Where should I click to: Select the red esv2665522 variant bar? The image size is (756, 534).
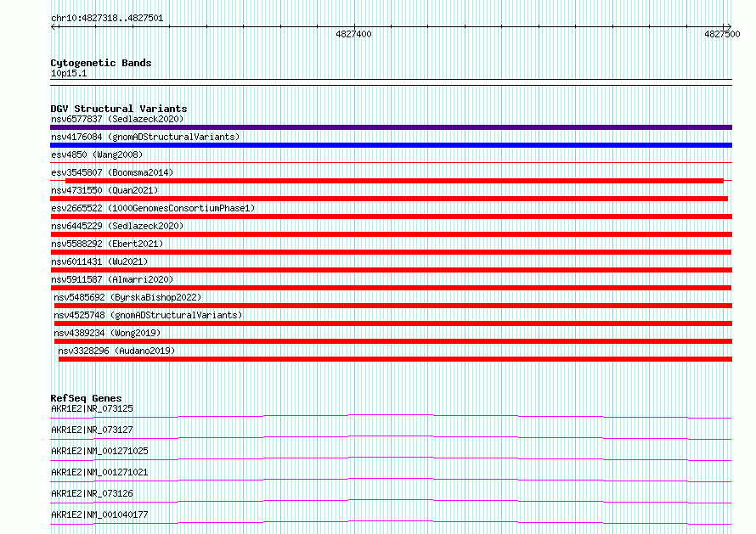[391, 216]
